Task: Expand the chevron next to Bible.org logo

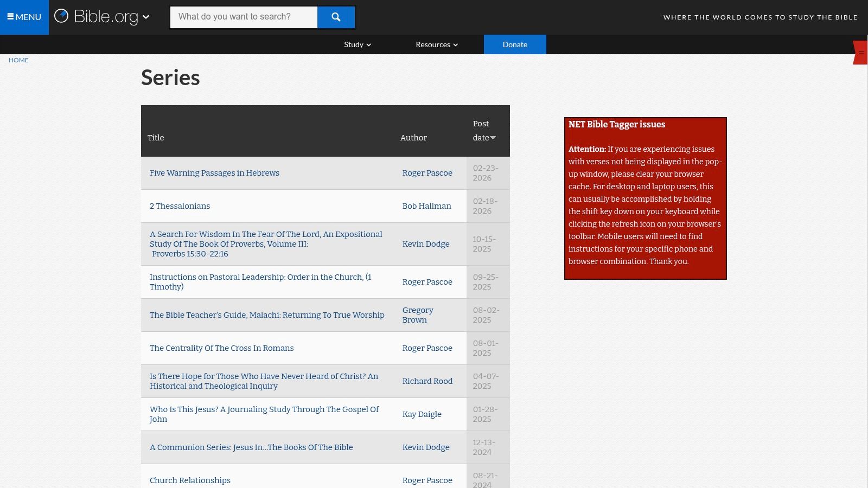Action: point(146,18)
